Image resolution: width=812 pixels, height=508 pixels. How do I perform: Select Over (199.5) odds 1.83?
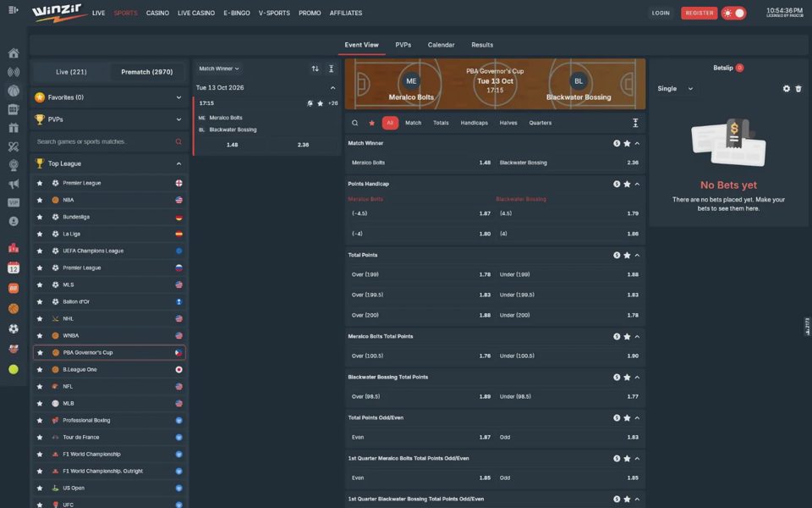[x=420, y=295]
